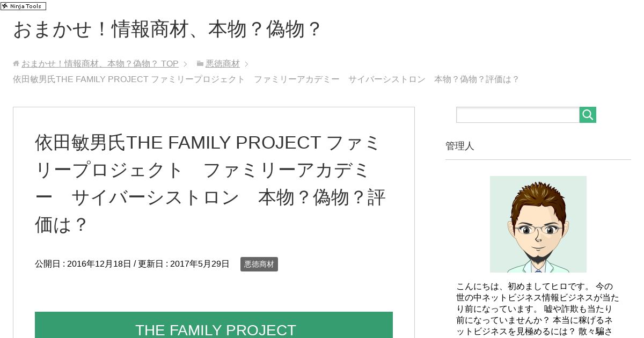The image size is (644, 338).
Task: Open the 悪徳商材 breadcrumb category link
Action: 223,63
